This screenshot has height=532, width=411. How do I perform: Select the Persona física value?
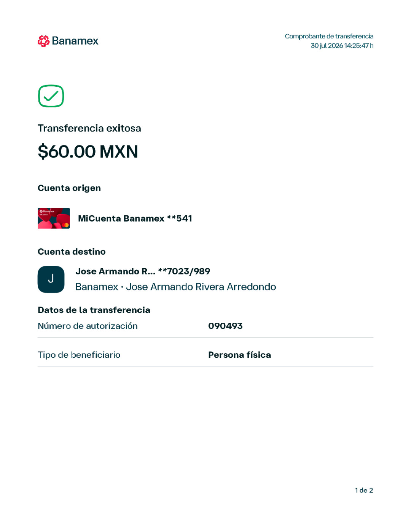(x=240, y=355)
